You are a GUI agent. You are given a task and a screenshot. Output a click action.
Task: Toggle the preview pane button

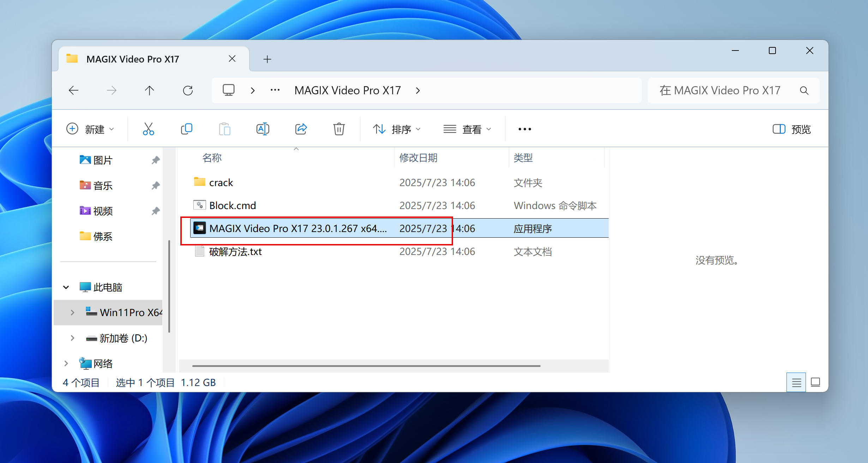click(792, 129)
